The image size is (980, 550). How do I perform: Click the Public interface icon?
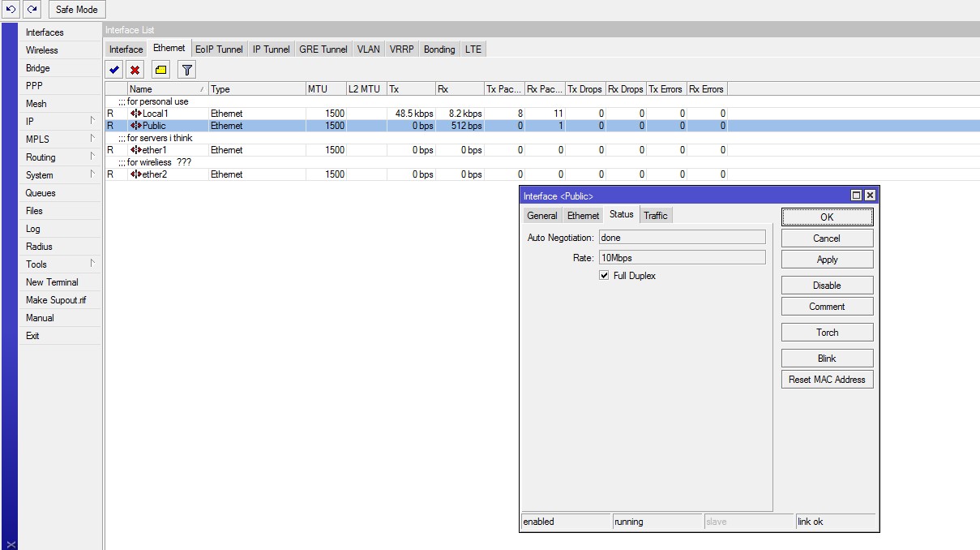135,126
